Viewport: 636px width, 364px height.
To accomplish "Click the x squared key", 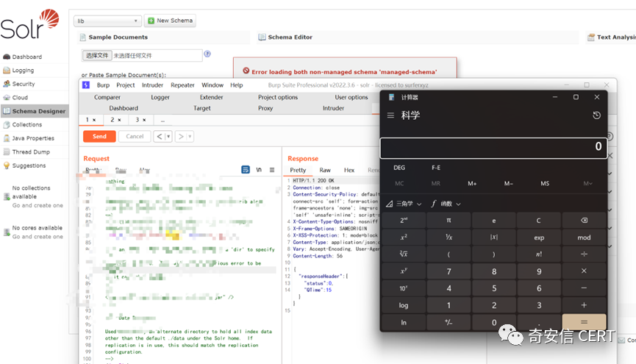I will pos(404,238).
